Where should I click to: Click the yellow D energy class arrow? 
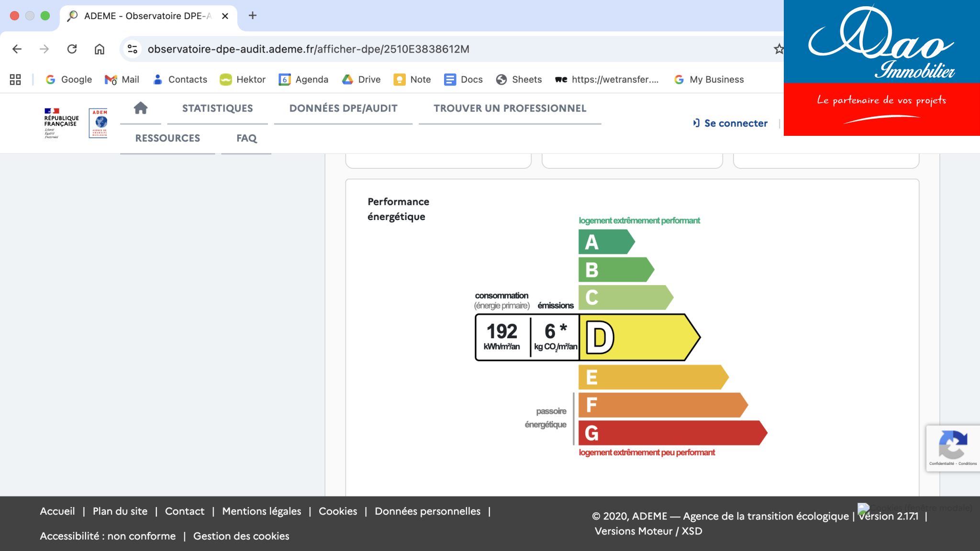click(639, 337)
